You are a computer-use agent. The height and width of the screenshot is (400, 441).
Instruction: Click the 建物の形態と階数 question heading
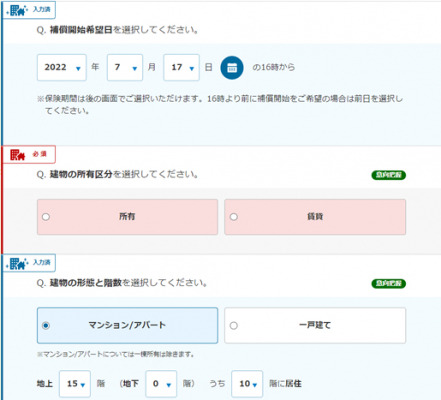(x=86, y=283)
